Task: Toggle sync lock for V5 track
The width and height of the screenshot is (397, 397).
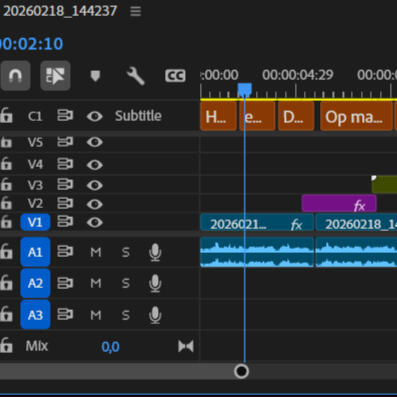Action: [65, 142]
